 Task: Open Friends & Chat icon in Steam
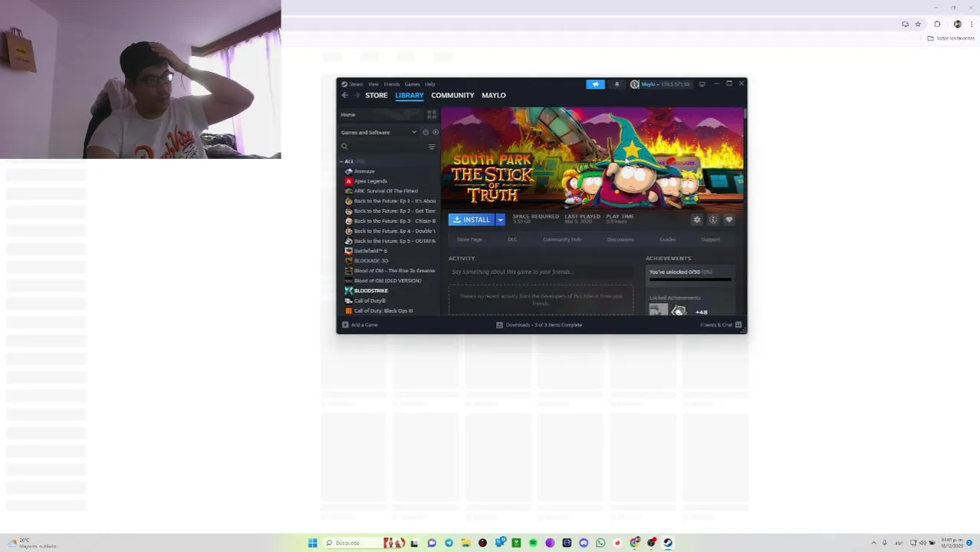pos(738,325)
